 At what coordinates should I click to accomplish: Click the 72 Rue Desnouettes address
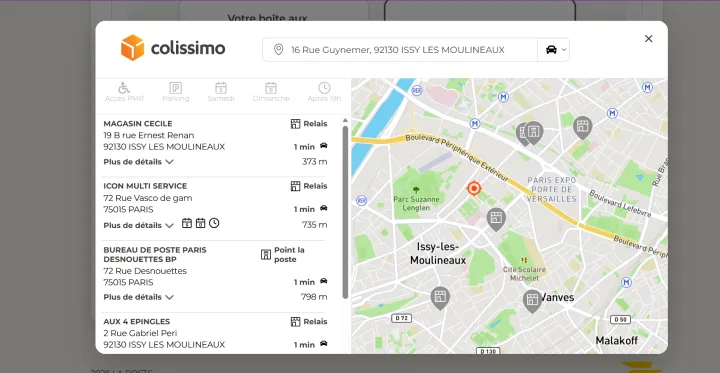coord(145,271)
